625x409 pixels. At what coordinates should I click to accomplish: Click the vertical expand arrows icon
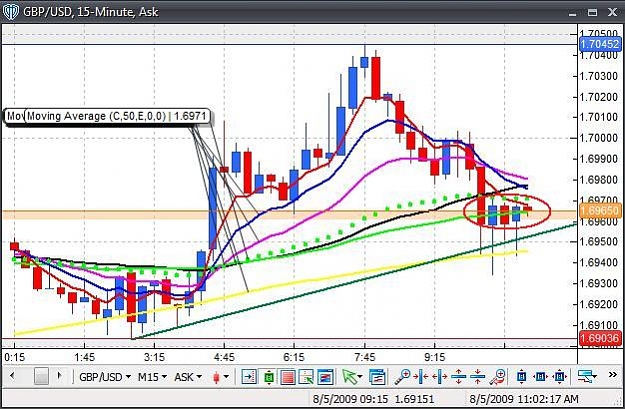(x=458, y=377)
